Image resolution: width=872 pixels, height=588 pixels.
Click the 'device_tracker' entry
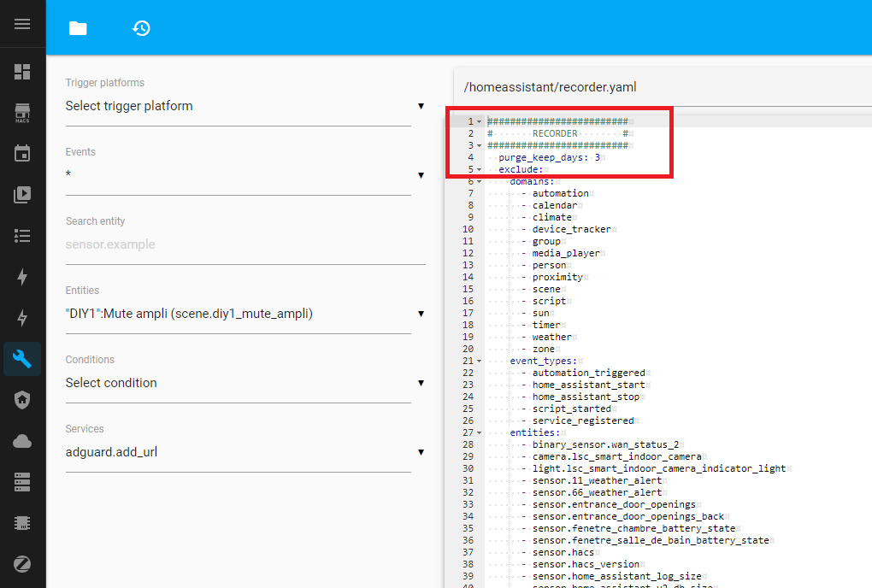pos(572,229)
